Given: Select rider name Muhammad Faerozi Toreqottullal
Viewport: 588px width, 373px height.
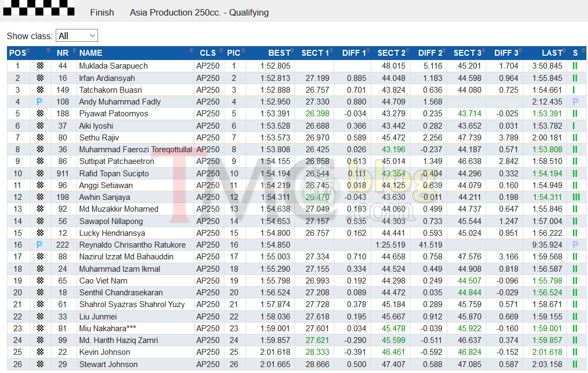Looking at the screenshot, I should [135, 150].
